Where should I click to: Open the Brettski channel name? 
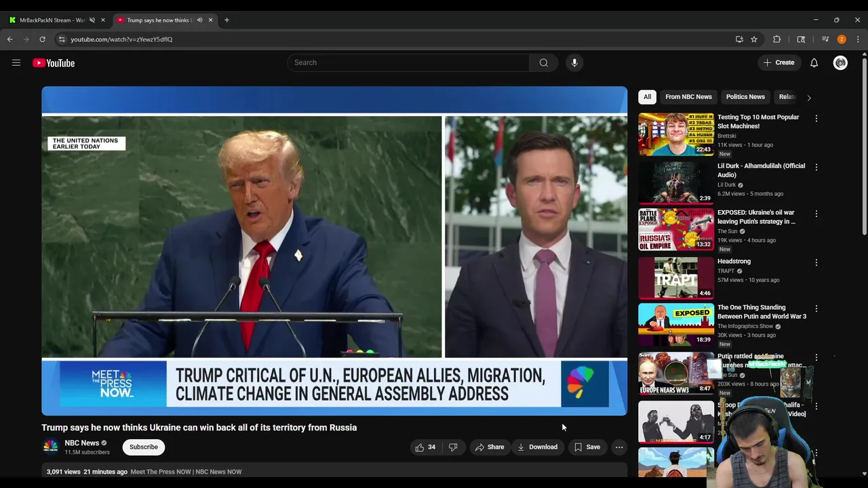point(727,136)
